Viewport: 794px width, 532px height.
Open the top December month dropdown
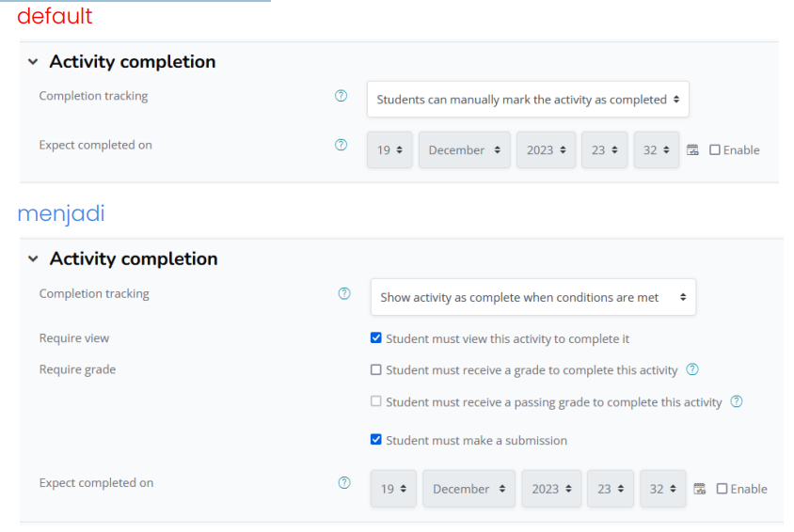(x=465, y=150)
